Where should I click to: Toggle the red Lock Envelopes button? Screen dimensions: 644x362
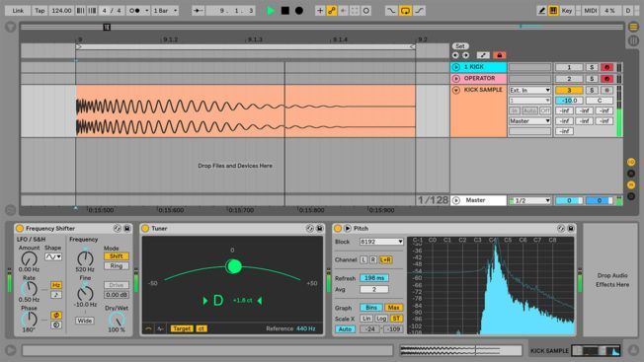[499, 55]
